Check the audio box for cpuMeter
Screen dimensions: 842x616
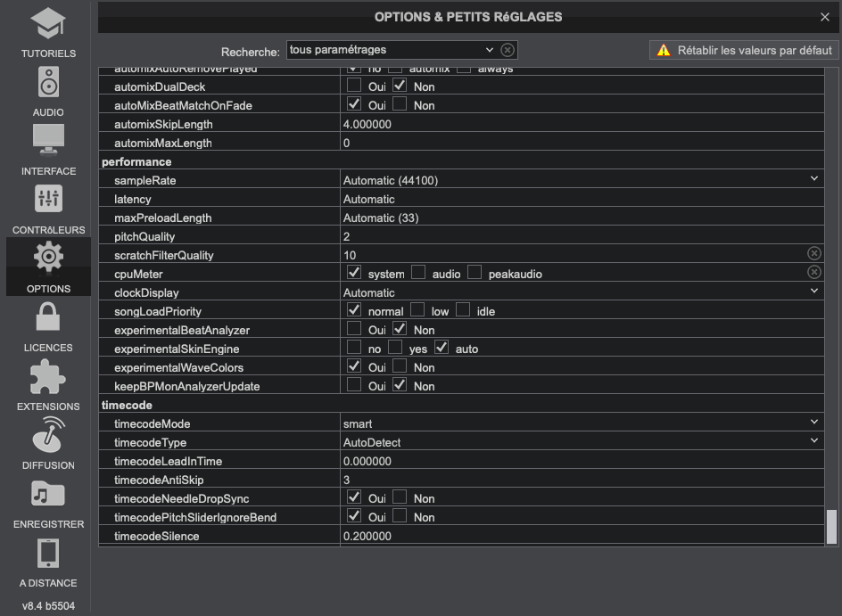click(418, 274)
